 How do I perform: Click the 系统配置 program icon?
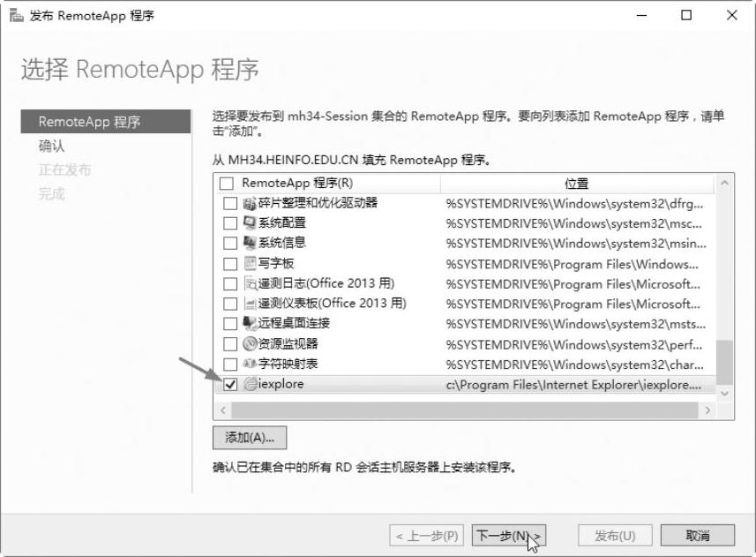tap(250, 223)
